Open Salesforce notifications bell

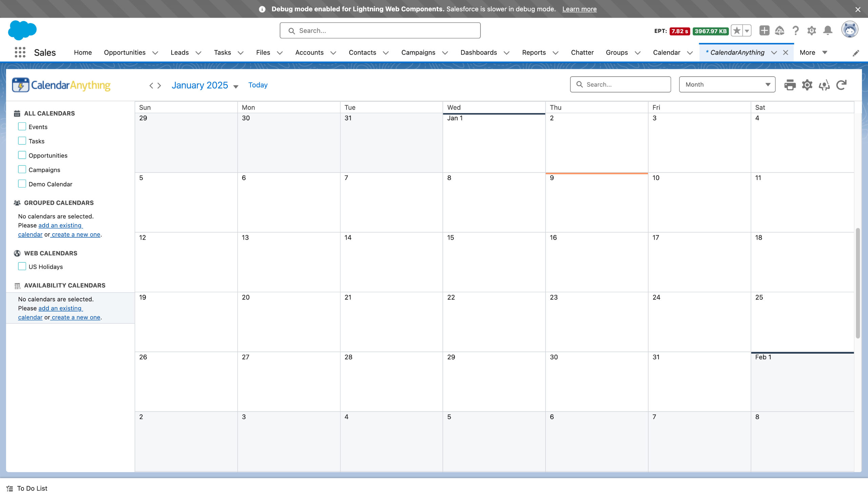click(x=828, y=31)
